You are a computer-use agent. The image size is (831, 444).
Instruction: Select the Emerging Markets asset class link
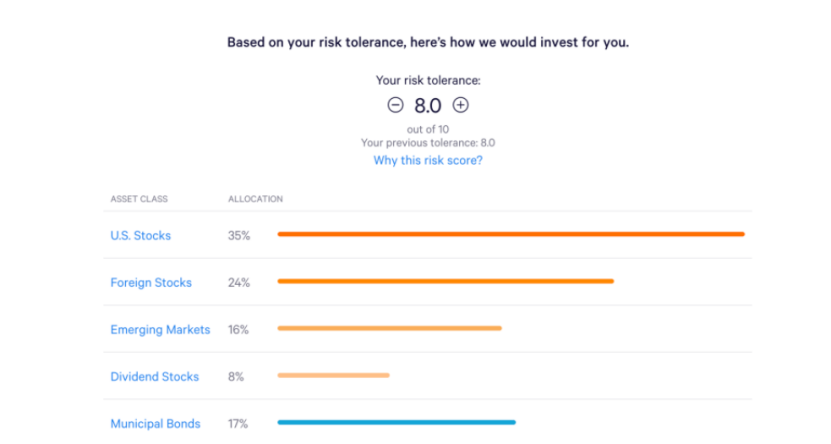[160, 330]
